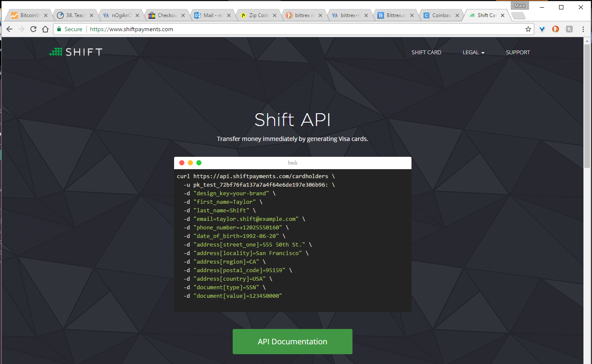Click the Shift API heading
The width and height of the screenshot is (592, 364).
(x=293, y=120)
